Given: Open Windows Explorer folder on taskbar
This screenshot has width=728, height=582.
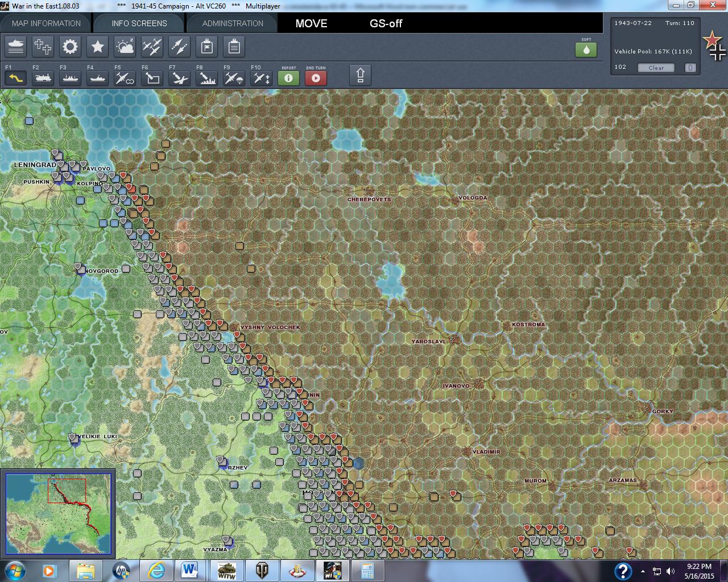Looking at the screenshot, I should pos(85,570).
